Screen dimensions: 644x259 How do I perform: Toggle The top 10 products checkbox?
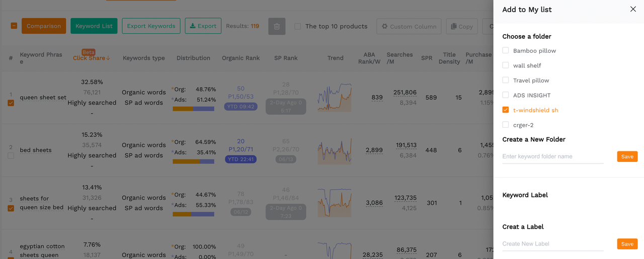298,26
